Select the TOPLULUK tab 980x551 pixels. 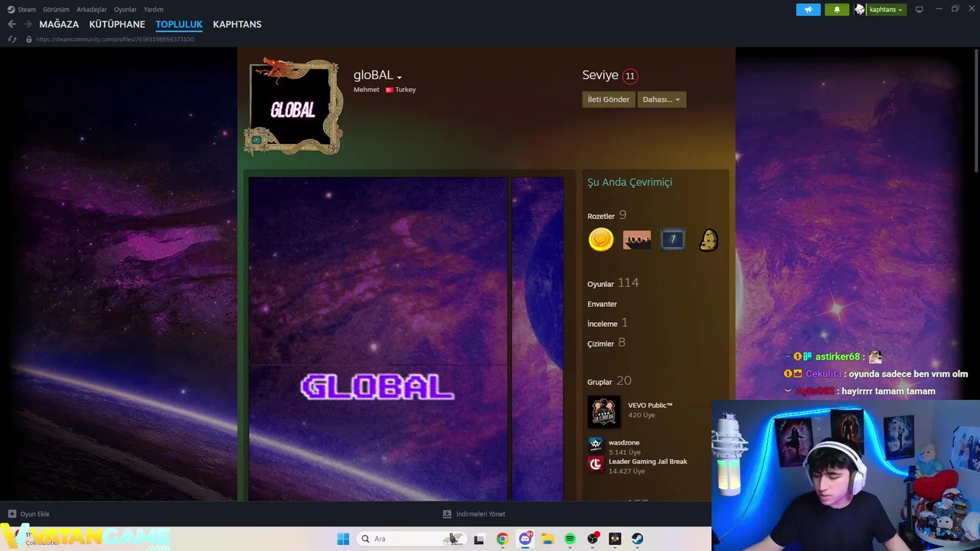(178, 24)
